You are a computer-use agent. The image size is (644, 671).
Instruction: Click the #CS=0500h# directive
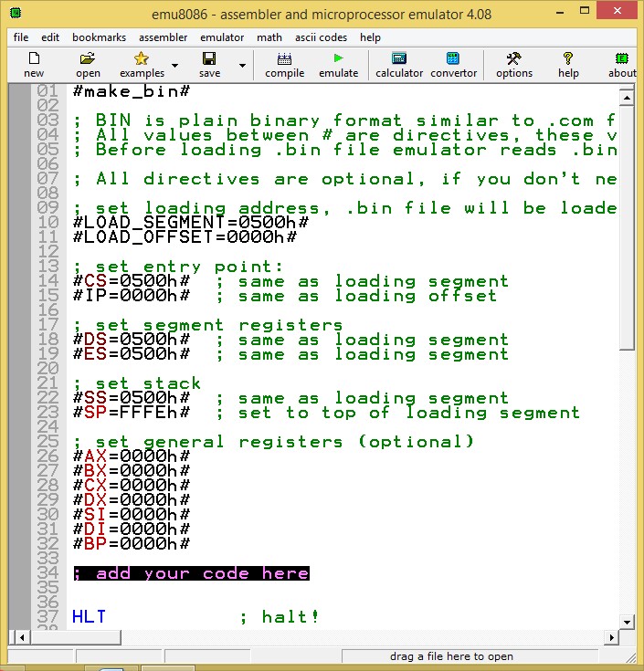click(131, 281)
